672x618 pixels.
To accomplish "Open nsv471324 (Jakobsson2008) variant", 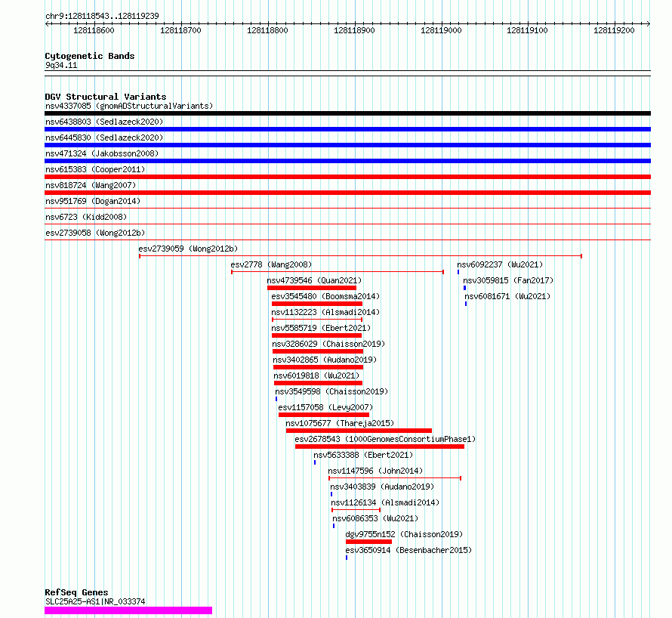I will point(102,153).
